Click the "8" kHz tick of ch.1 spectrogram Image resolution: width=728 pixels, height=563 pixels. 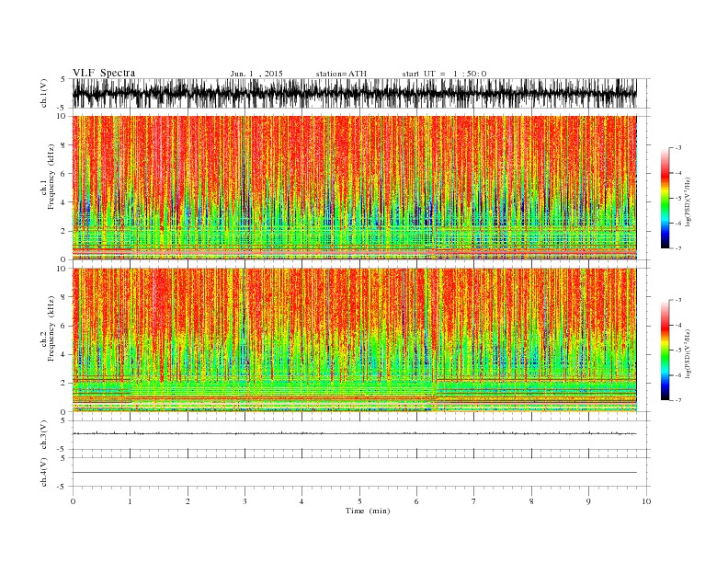click(63, 145)
